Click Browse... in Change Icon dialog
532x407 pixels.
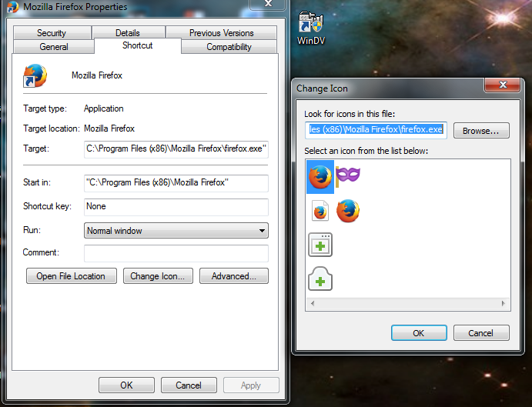[481, 131]
